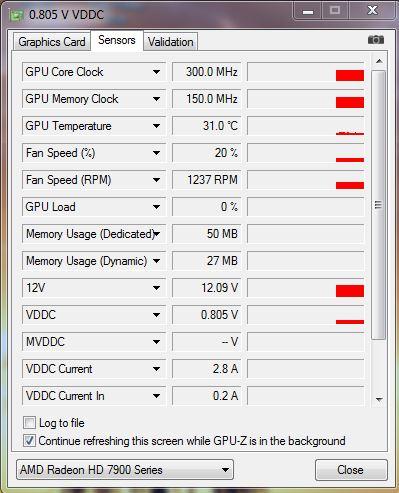Click the 300.0 MHz core clock value field

pyautogui.click(x=206, y=72)
